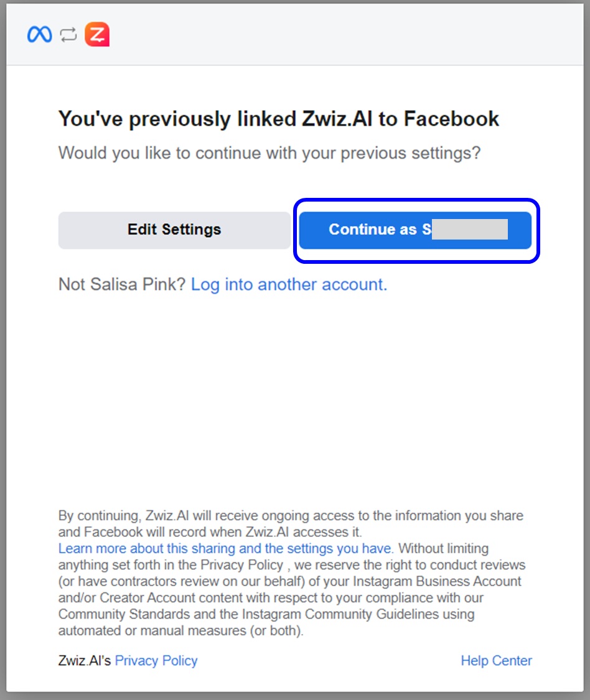The height and width of the screenshot is (700, 590).
Task: Select Help Center at bottom right
Action: click(496, 660)
